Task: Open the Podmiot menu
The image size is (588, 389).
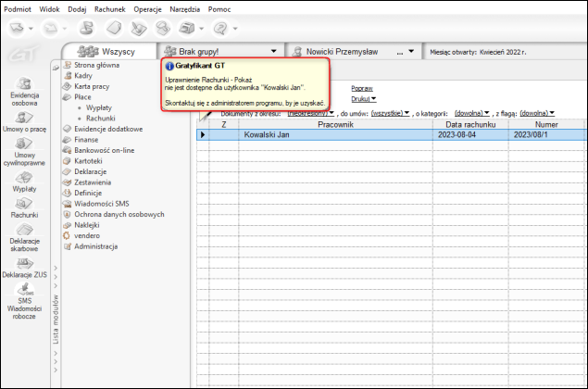Action: coord(18,9)
